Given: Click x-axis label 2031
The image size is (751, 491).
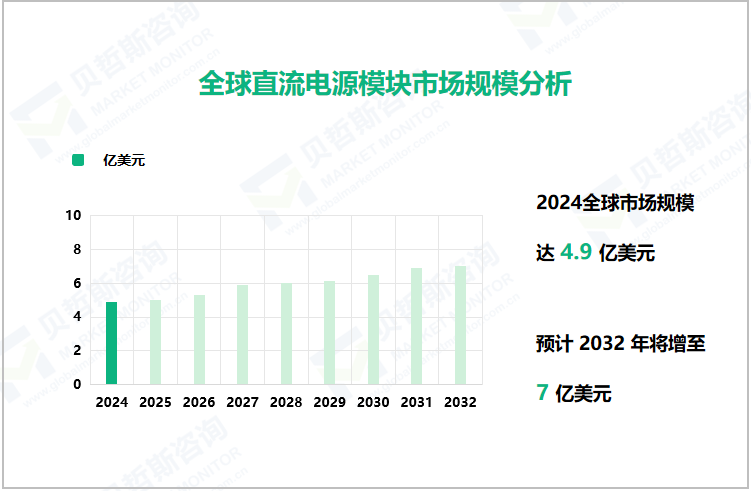Looking at the screenshot, I should click(x=417, y=402).
